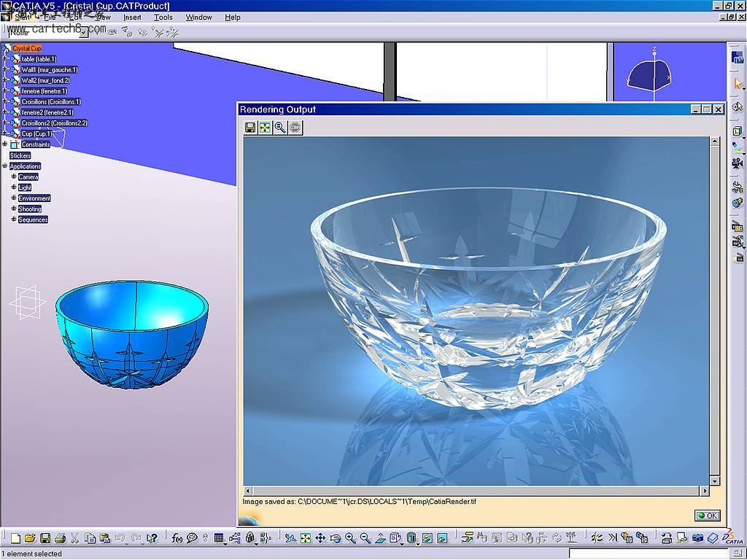This screenshot has width=747, height=560.
Task: Expand the Camera node in the tree
Action: pos(14,176)
